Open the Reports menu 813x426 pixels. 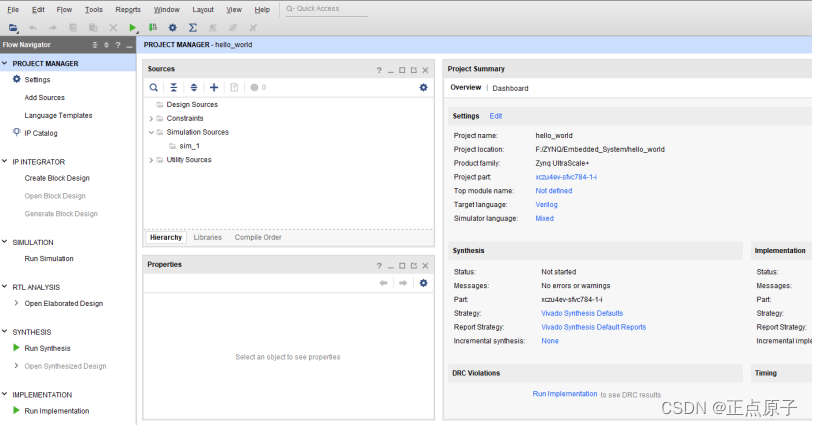tap(128, 9)
